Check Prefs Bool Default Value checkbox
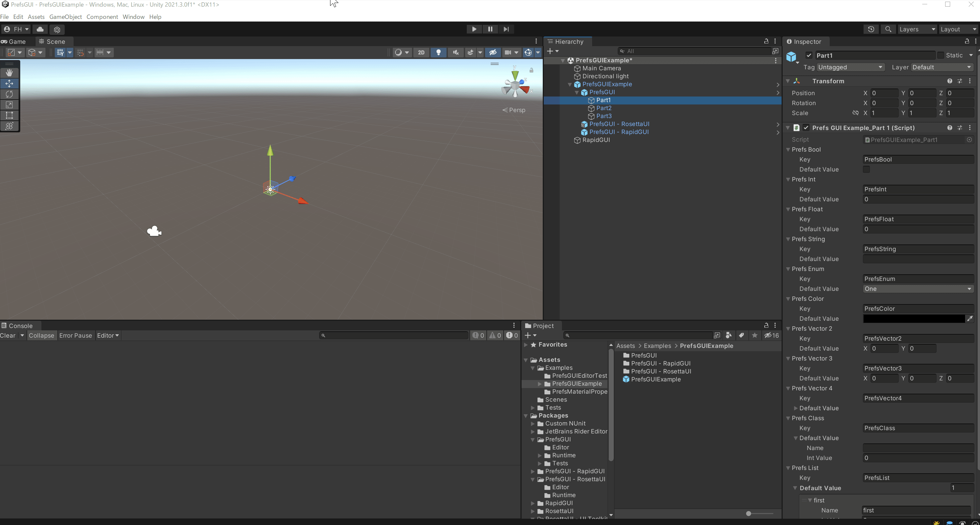This screenshot has width=980, height=525. coord(866,169)
